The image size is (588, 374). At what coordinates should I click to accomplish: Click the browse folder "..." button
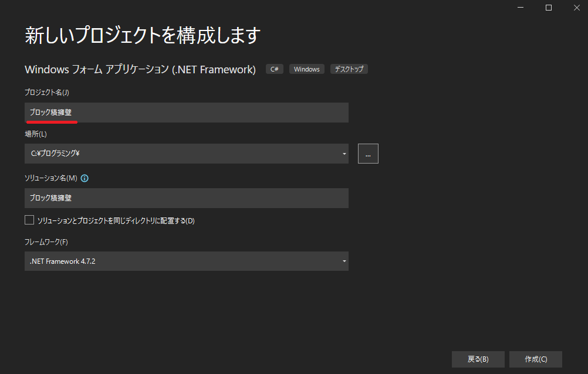click(x=368, y=154)
